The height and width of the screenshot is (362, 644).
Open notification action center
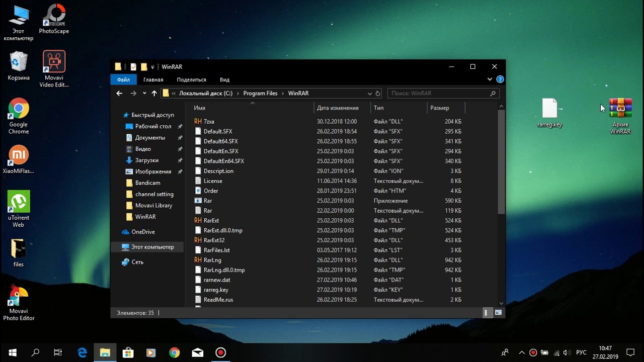[630, 352]
